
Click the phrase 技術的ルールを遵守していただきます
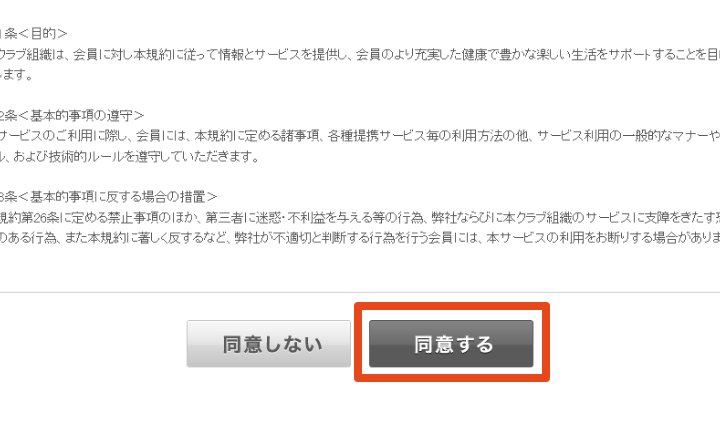tap(150, 156)
